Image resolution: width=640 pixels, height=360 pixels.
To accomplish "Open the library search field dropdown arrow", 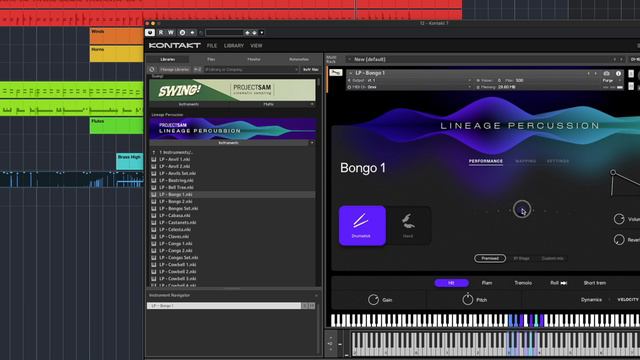I will 297,70.
